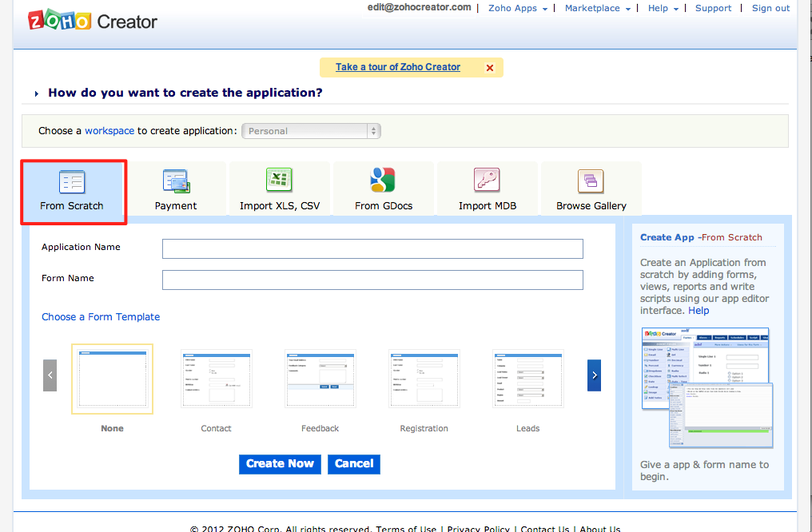The width and height of the screenshot is (812, 532).
Task: Close the tour banner with X
Action: [x=490, y=68]
